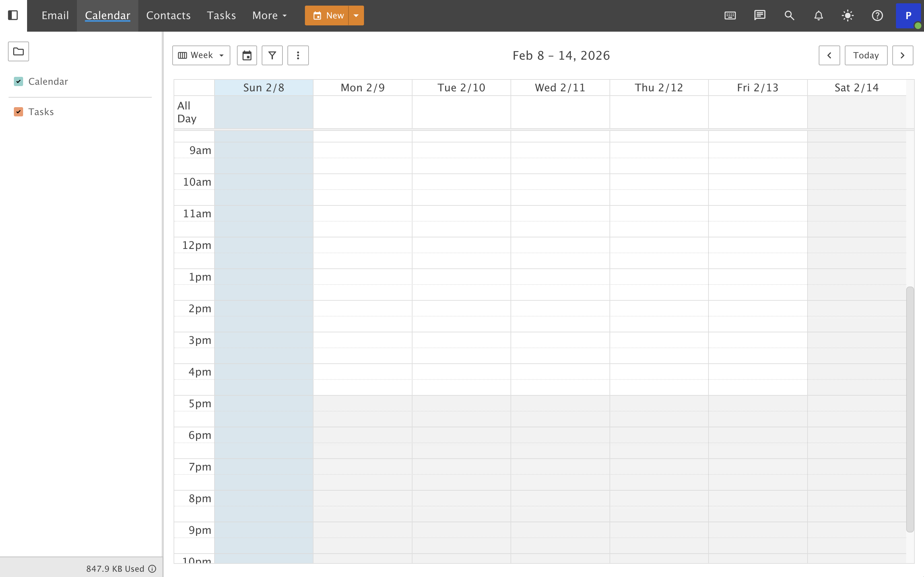This screenshot has width=924, height=577.
Task: Switch the display theme with the brightness icon
Action: click(x=848, y=15)
